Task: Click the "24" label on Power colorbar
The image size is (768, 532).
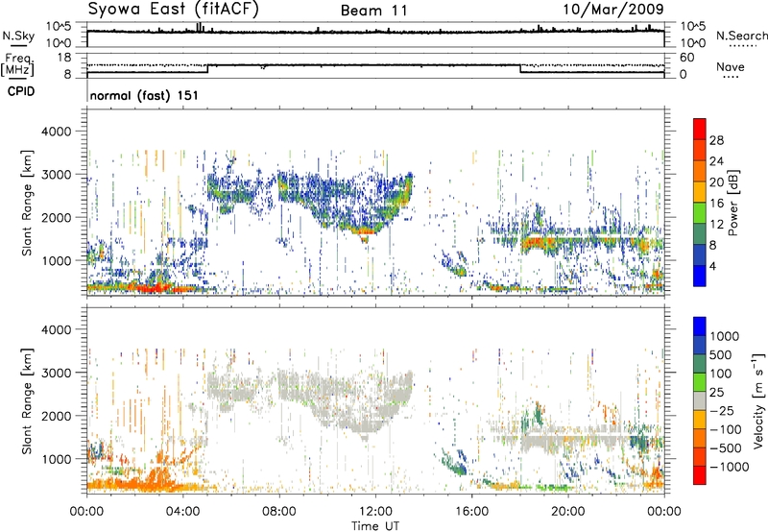Action: click(x=716, y=161)
